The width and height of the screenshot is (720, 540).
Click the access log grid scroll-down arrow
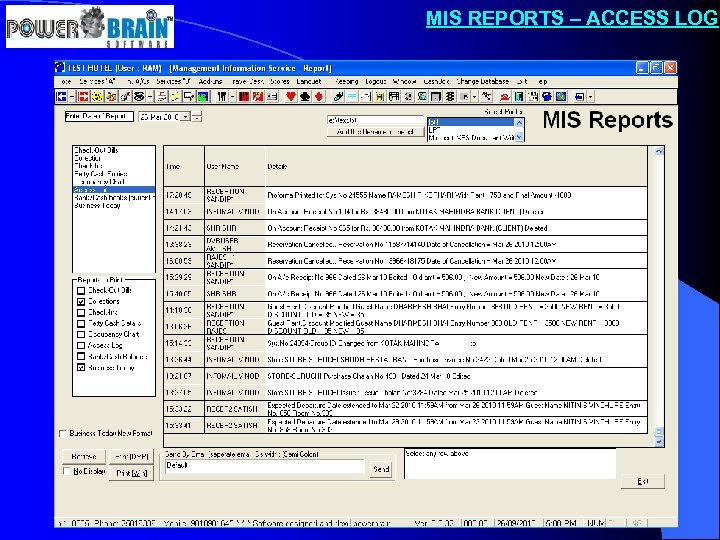tap(659, 442)
